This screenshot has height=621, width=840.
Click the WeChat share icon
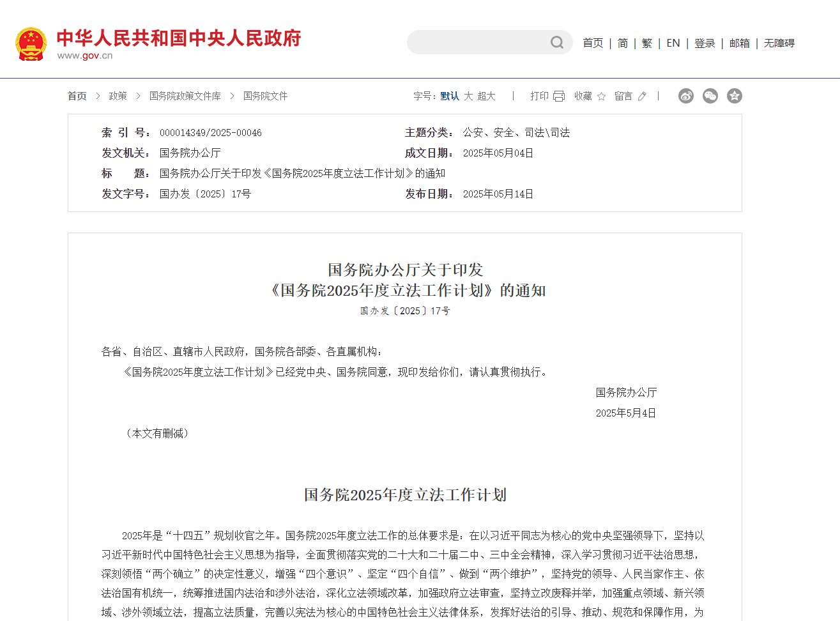pos(710,96)
